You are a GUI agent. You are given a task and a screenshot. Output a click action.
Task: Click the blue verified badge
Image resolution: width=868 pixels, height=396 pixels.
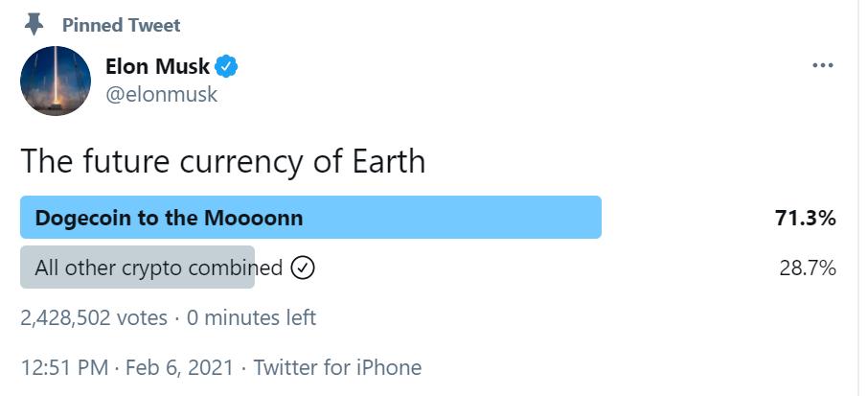point(226,67)
